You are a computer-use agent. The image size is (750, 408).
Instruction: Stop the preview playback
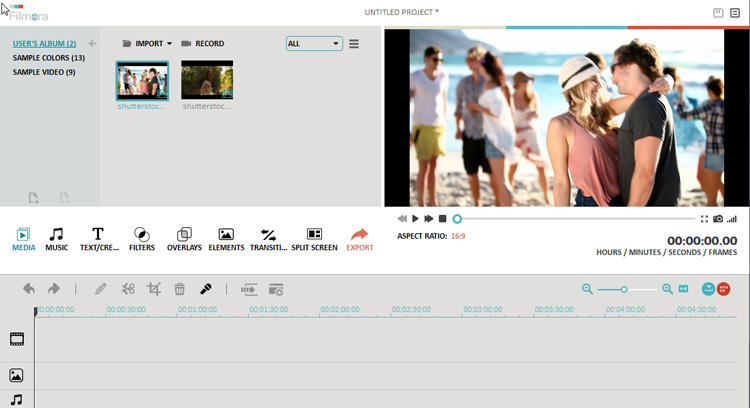click(x=442, y=219)
